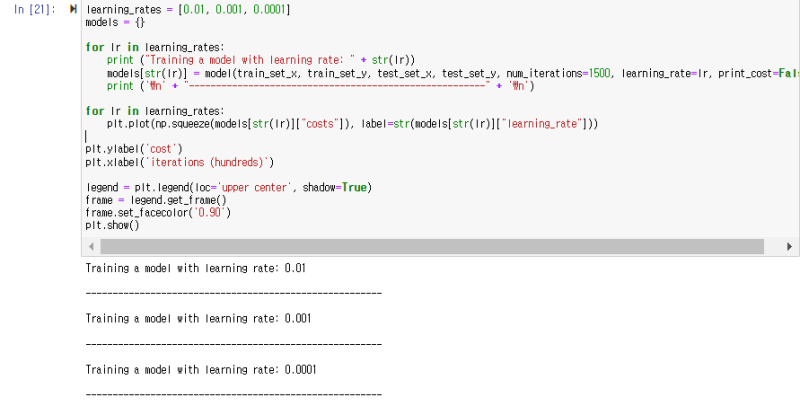Click output 'Training a model with learning rate: 0.001'

click(198, 319)
